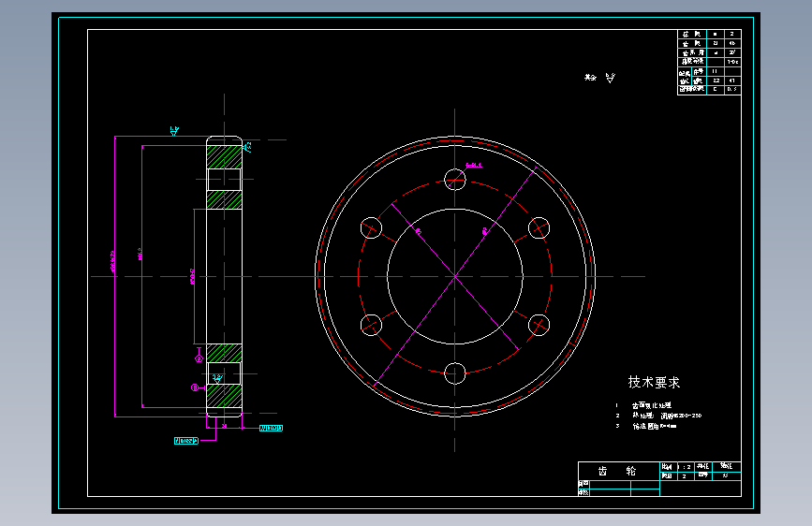Select the bottommost green hatched area in section
Viewport: 812px width, 526px height.
tap(224, 396)
